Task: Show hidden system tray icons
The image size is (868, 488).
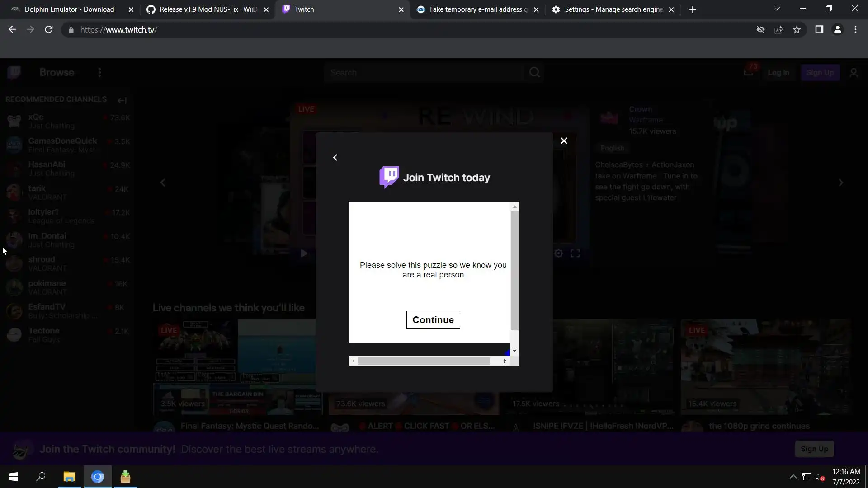Action: pos(793,477)
